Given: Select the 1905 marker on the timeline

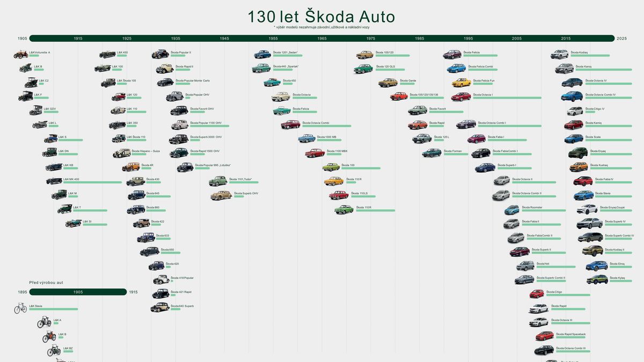Looking at the screenshot, I should click(x=23, y=38).
